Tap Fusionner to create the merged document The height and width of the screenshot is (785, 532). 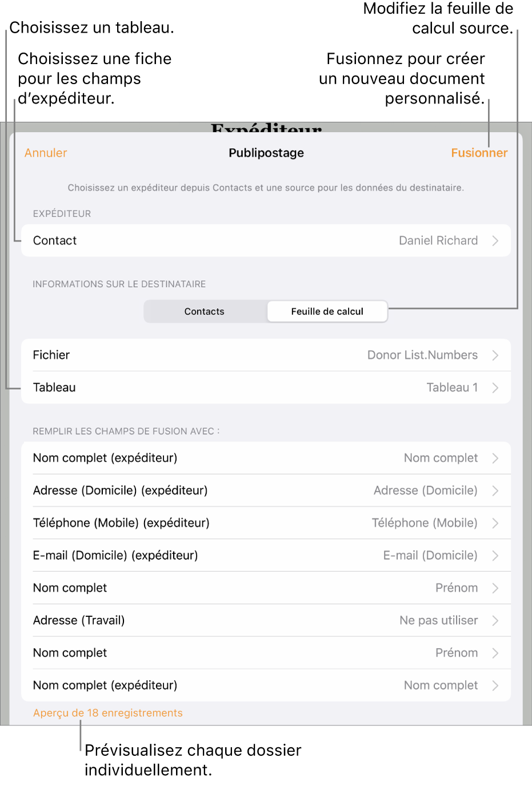click(x=479, y=153)
